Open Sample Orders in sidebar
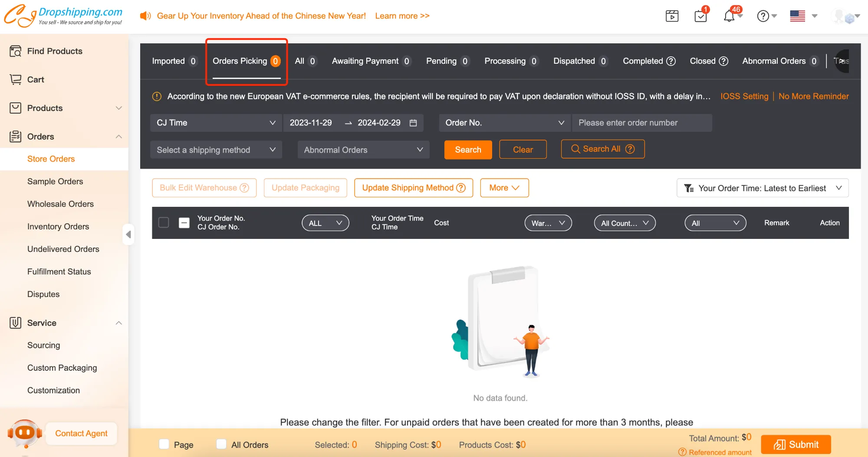The width and height of the screenshot is (868, 457). (x=55, y=181)
